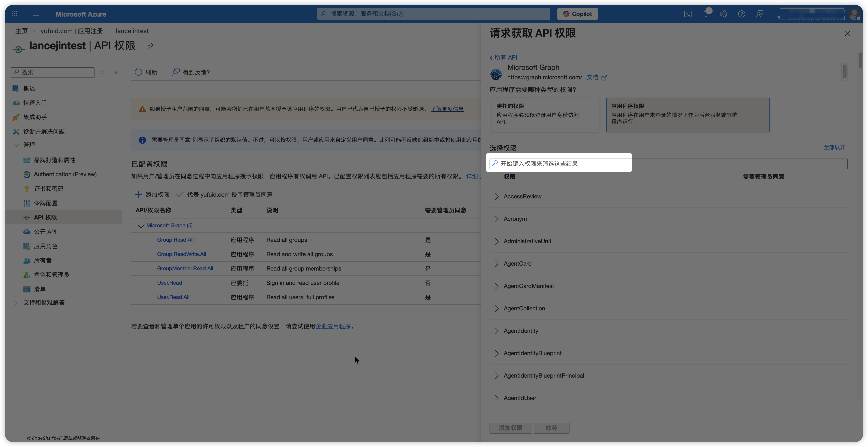Pin the API permissions page
868x447 pixels.
click(150, 46)
